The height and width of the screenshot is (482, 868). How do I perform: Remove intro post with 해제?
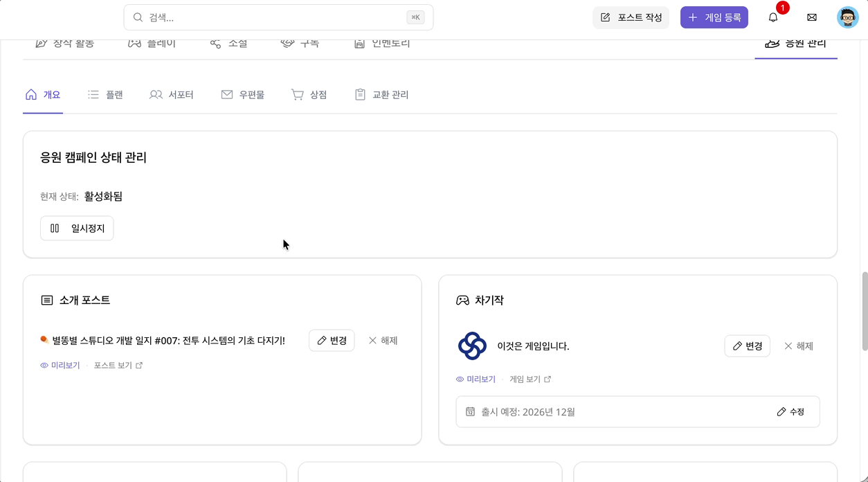[x=383, y=341]
